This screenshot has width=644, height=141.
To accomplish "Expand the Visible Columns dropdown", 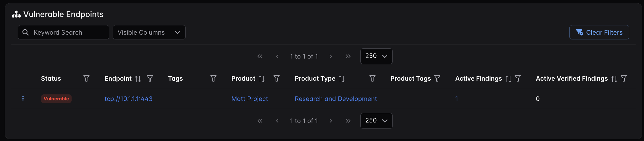I will 149,32.
